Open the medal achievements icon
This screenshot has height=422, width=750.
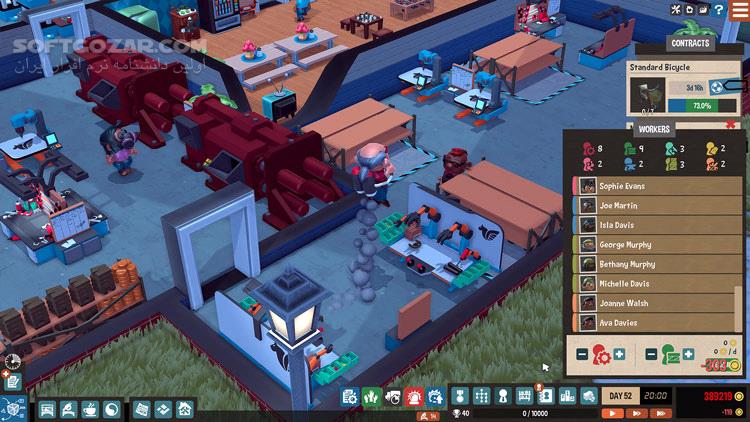[x=460, y=396]
